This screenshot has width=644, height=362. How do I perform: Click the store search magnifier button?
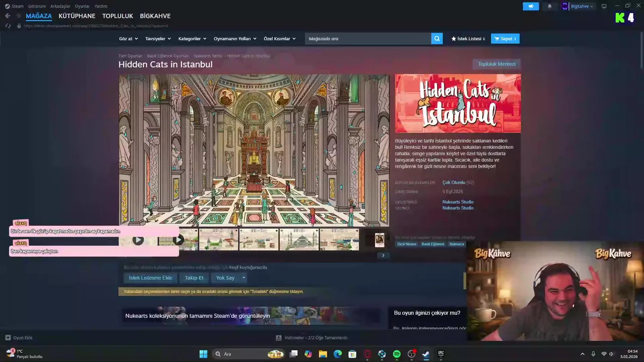click(x=437, y=39)
